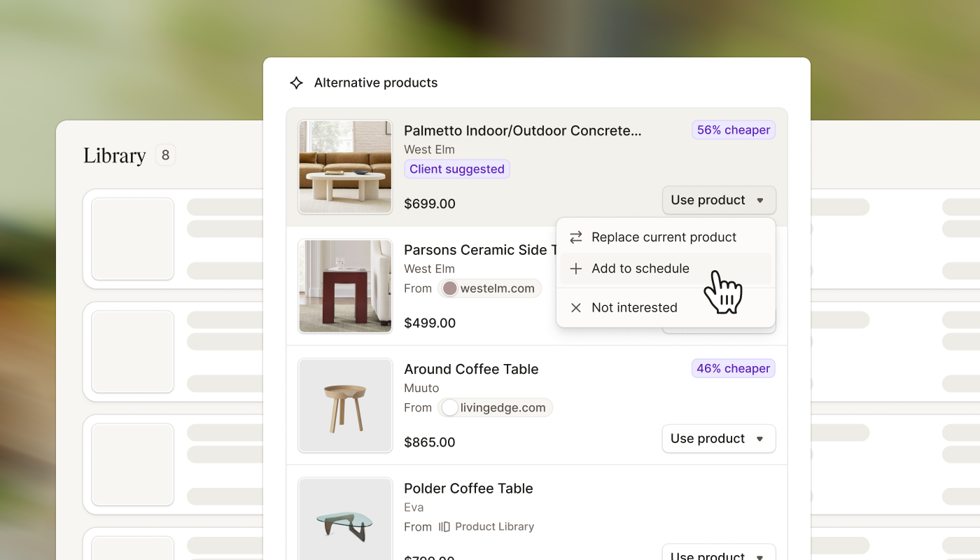Open Use product dropdown for Around Coffee Table
Image resolution: width=980 pixels, height=560 pixels.
pos(719,439)
